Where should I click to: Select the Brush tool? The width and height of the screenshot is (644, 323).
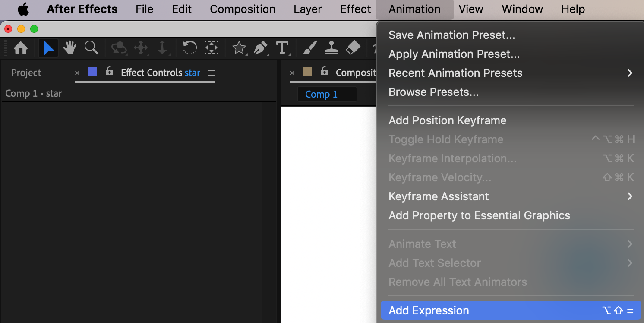[x=309, y=48]
